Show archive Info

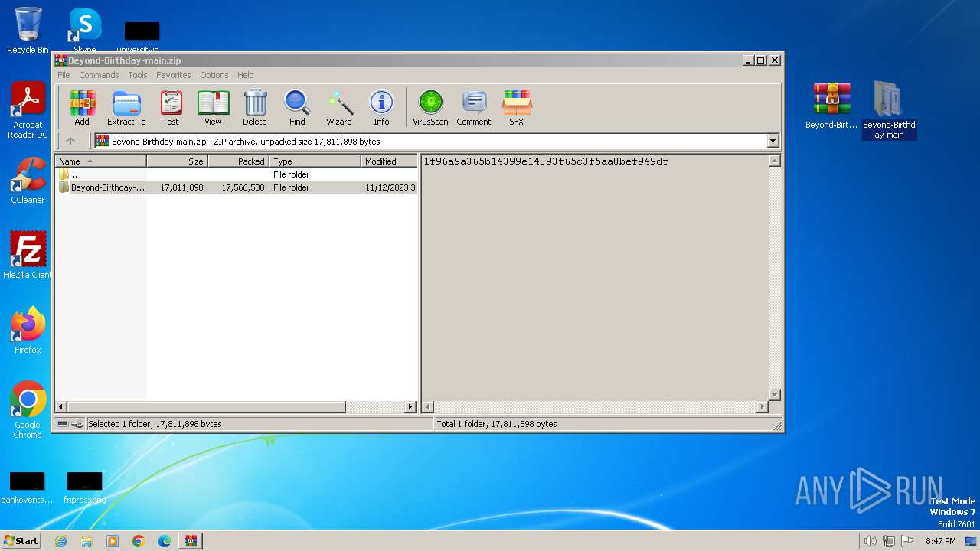point(381,107)
